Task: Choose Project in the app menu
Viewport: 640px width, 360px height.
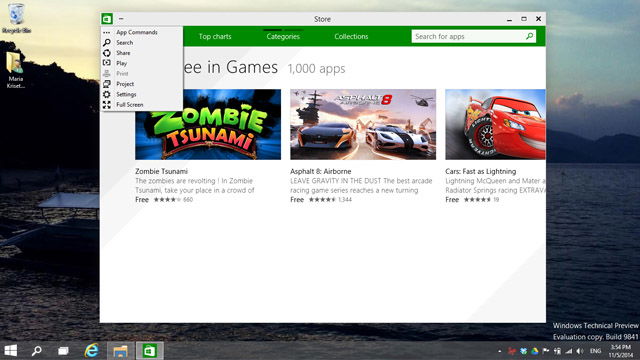Action: 125,84
